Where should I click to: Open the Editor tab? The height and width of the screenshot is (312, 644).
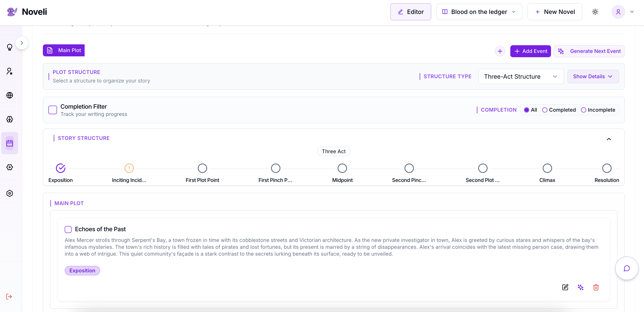coord(410,12)
